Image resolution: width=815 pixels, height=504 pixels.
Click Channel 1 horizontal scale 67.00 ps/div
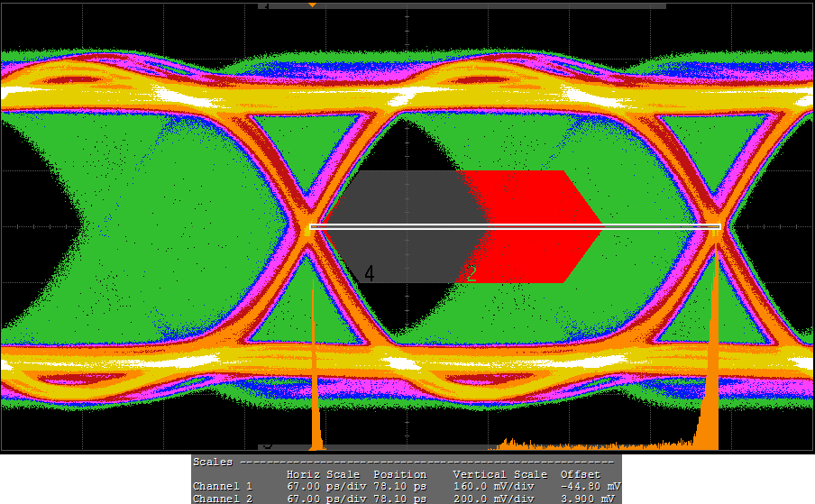(325, 486)
